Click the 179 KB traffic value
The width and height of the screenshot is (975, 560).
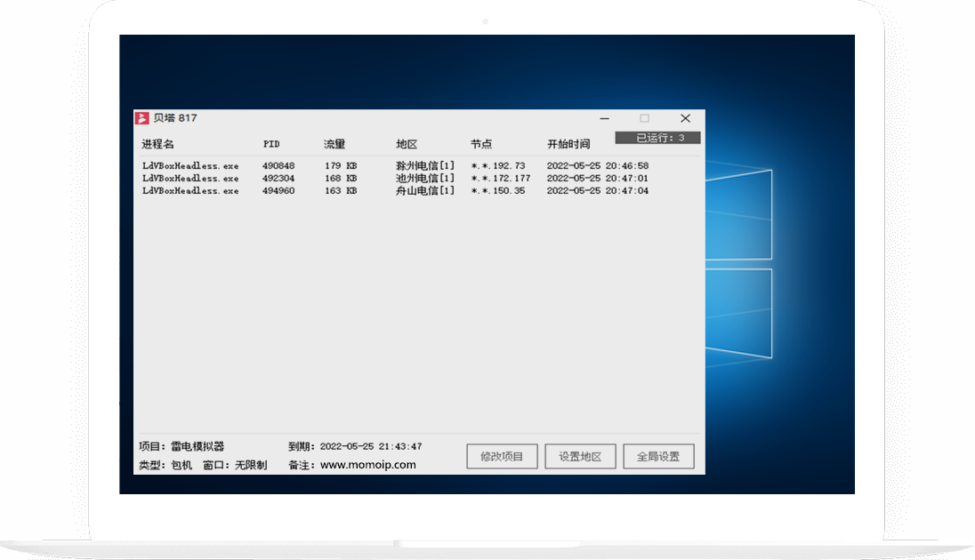pyautogui.click(x=341, y=166)
